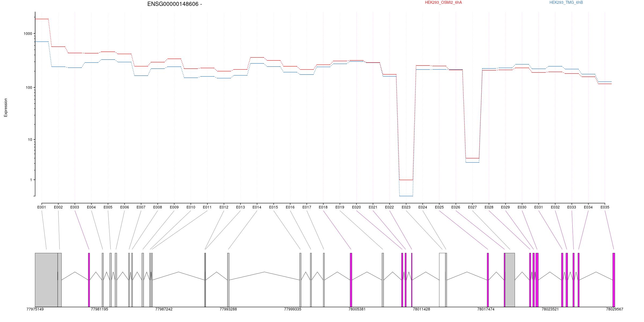Viewport: 644px width, 322px height.
Task: Click the E012 exon label
Action: click(x=224, y=207)
